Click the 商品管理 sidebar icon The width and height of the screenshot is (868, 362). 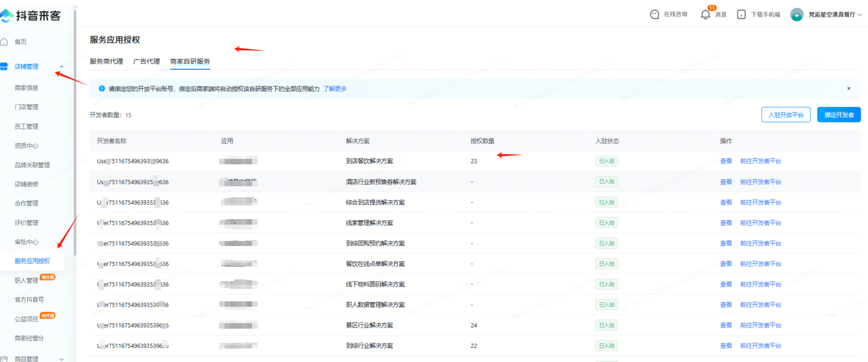coord(4,359)
